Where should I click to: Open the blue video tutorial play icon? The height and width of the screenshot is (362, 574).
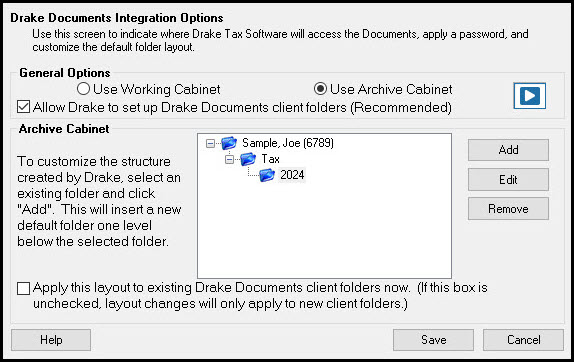tap(529, 96)
